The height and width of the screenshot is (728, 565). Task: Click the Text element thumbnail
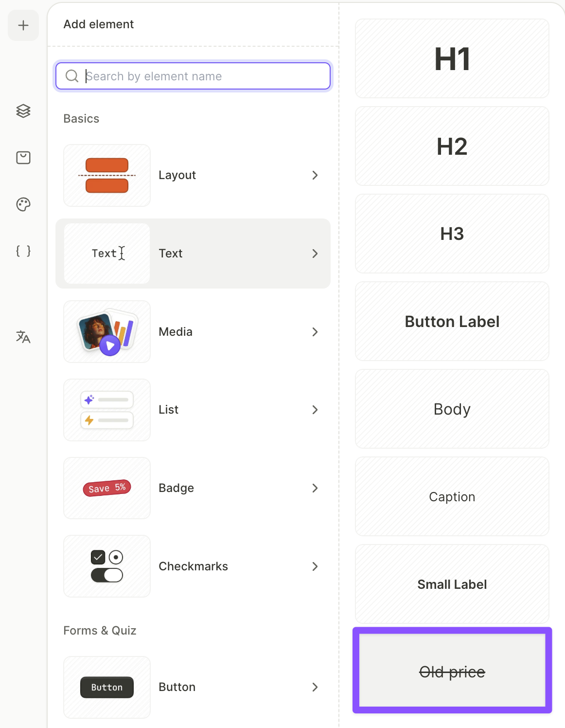tap(107, 254)
